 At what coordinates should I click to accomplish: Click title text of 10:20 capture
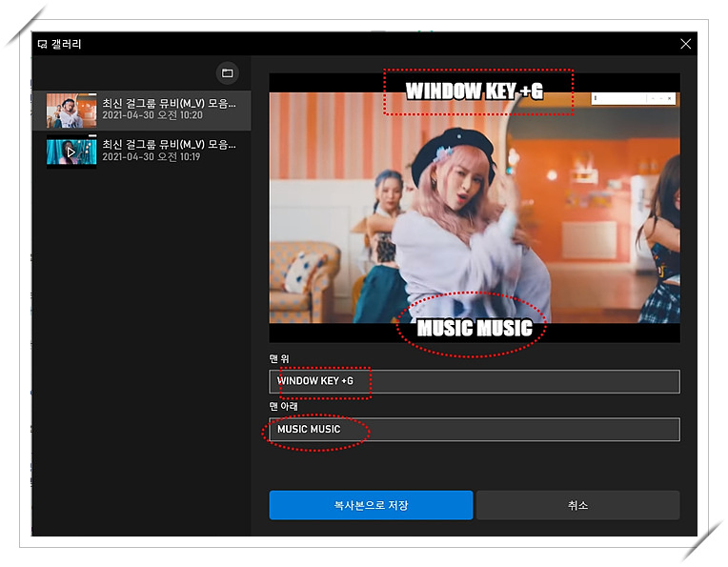coord(169,104)
